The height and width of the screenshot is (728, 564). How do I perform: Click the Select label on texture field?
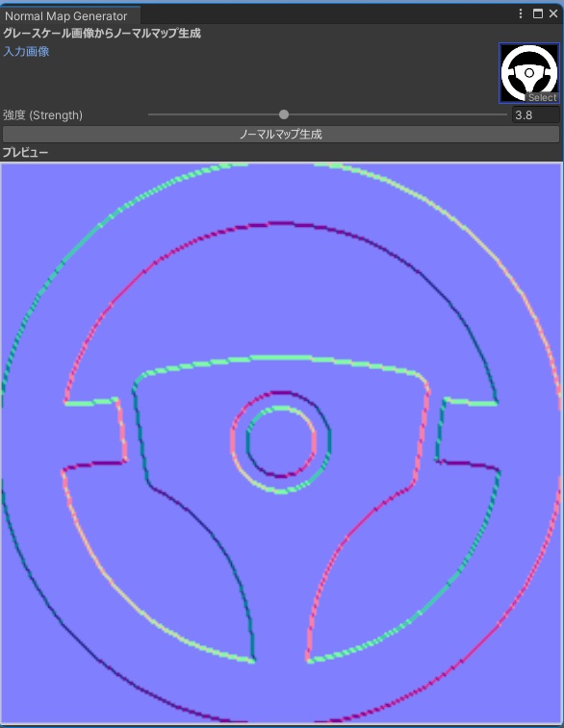pyautogui.click(x=542, y=97)
